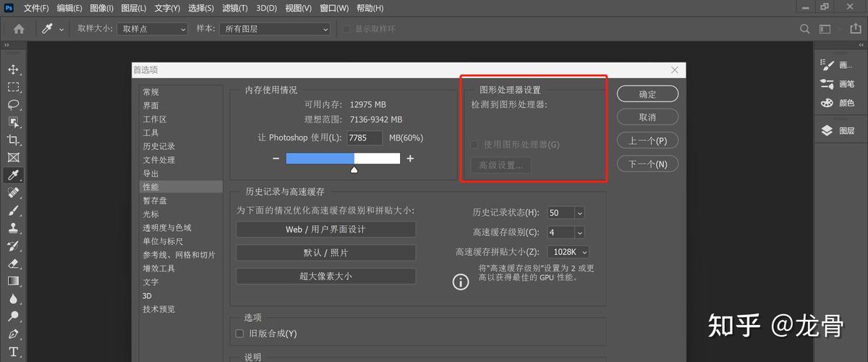Click the 超大像素大小 button
This screenshot has width=868, height=362.
tap(325, 276)
